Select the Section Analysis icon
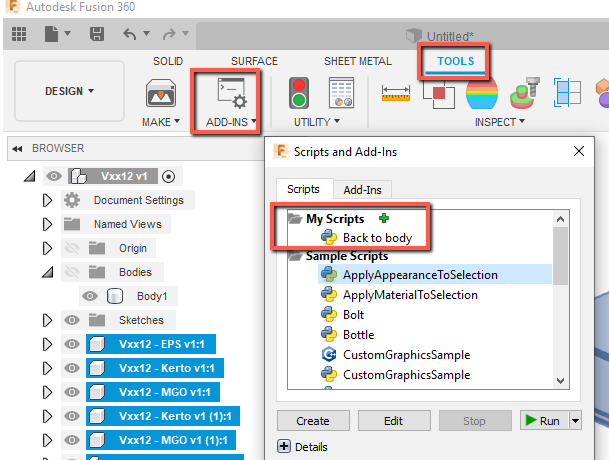 pyautogui.click(x=567, y=92)
